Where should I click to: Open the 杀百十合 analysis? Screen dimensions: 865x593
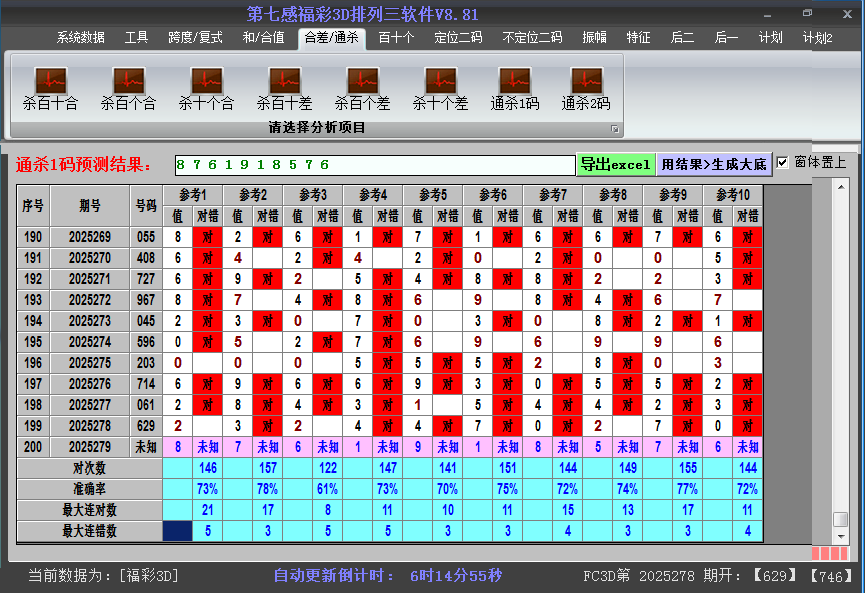pos(50,88)
